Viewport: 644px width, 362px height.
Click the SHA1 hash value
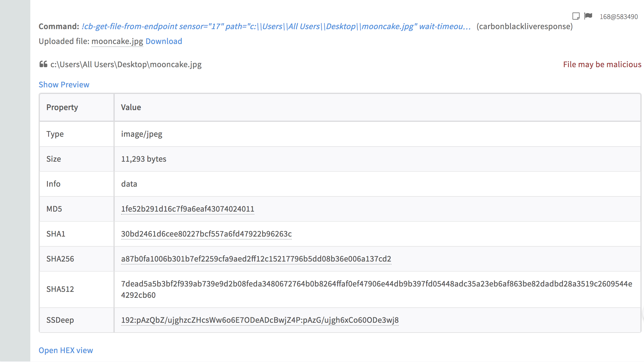click(x=206, y=234)
